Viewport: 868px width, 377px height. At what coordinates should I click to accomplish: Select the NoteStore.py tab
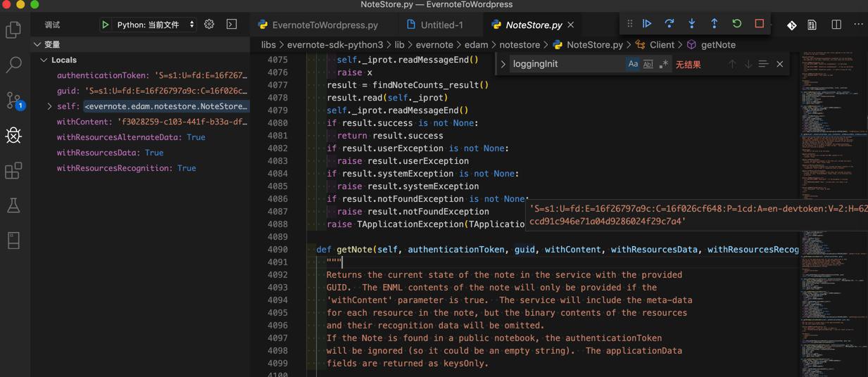pos(534,25)
